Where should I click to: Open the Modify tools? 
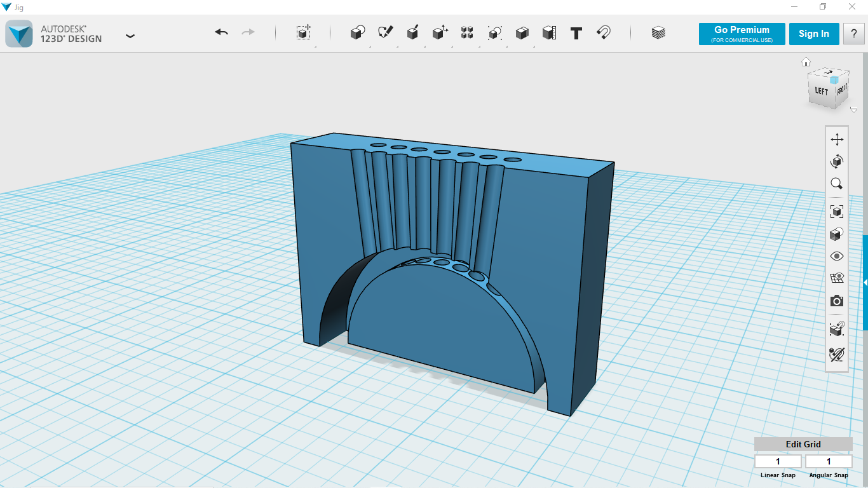(440, 33)
